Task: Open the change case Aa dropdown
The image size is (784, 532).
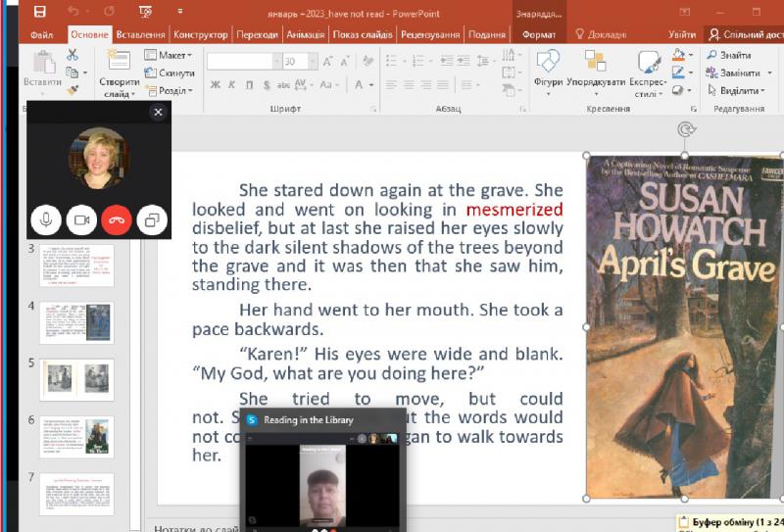Action: coord(328,84)
